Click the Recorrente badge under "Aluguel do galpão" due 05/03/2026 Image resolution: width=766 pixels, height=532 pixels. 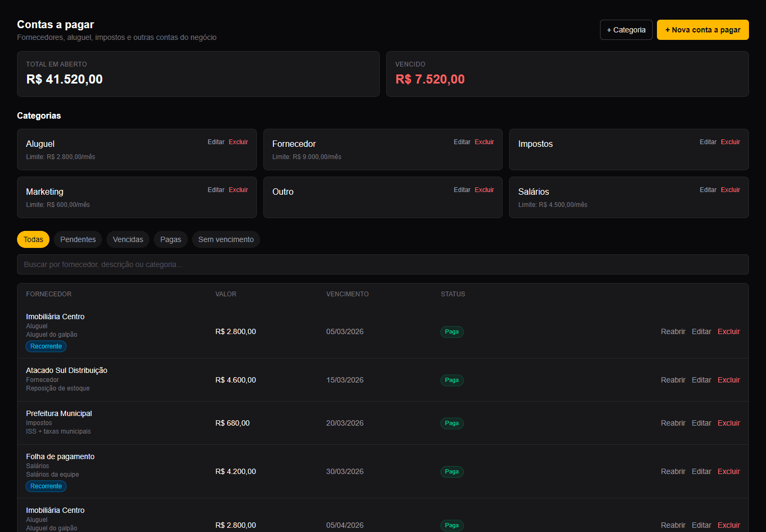coord(46,346)
